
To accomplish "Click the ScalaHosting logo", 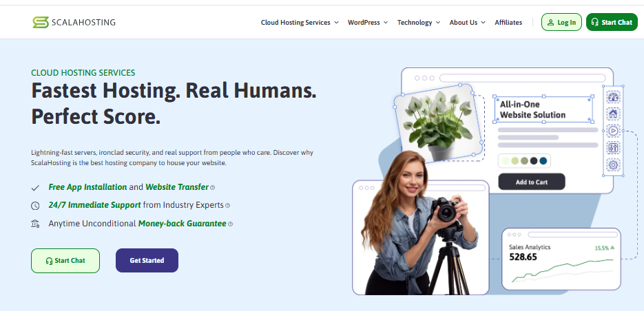I will [x=74, y=22].
